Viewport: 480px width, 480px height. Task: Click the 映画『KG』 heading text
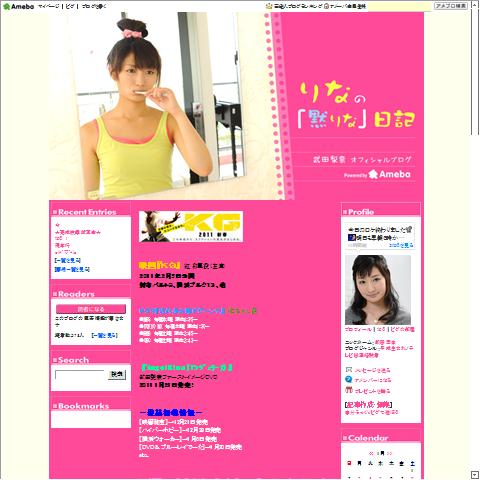pyautogui.click(x=160, y=266)
